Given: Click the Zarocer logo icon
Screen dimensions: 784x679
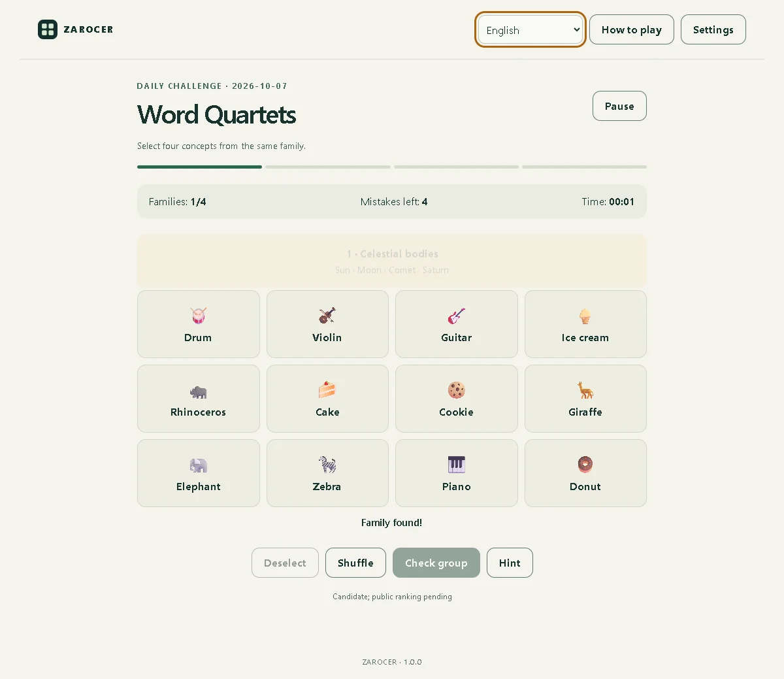Looking at the screenshot, I should coord(48,29).
